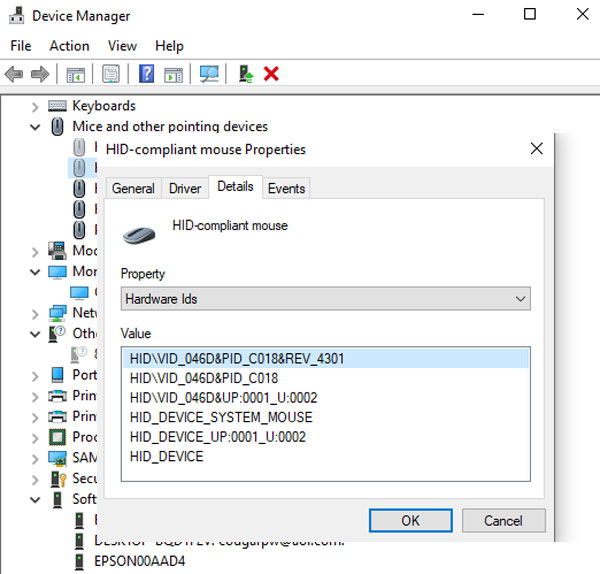Expand the Ports category
The height and width of the screenshot is (574, 600).
tap(35, 376)
